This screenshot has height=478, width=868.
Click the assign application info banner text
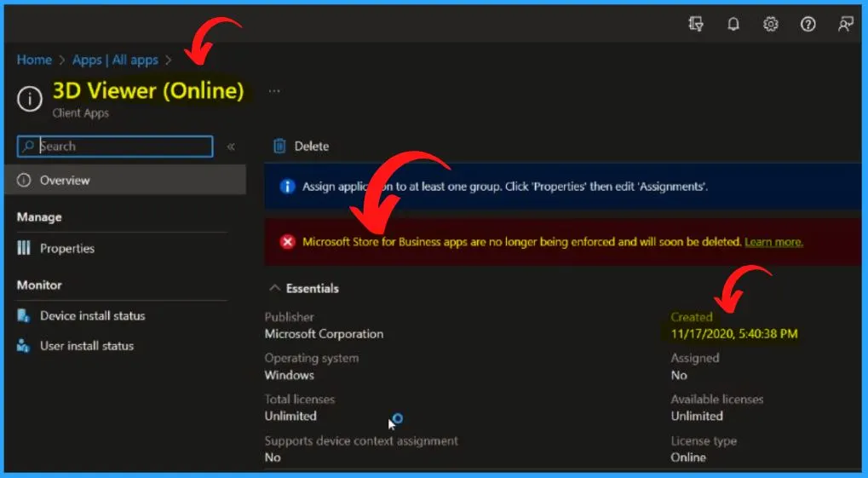[x=505, y=187]
